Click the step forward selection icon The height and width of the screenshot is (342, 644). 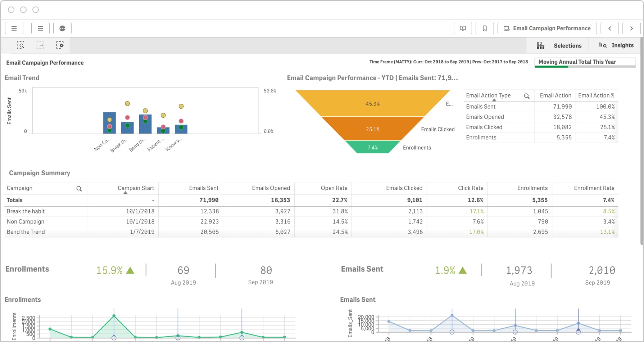click(40, 45)
